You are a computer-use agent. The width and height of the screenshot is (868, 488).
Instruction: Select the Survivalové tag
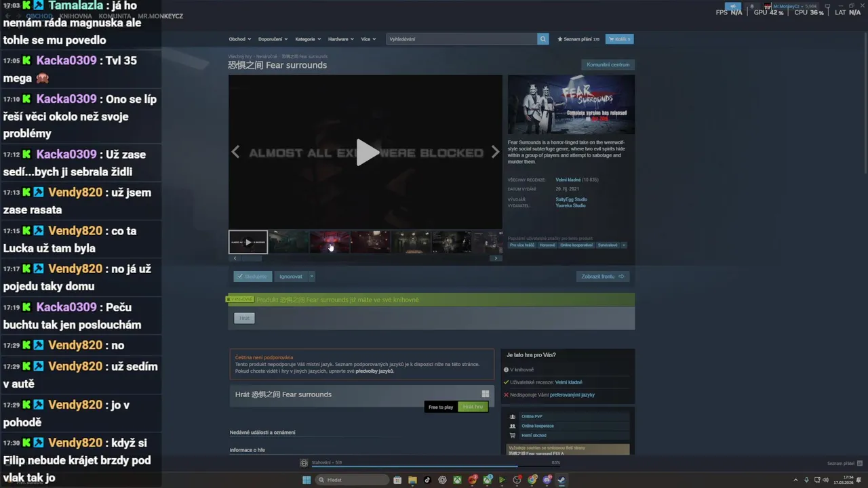(608, 245)
